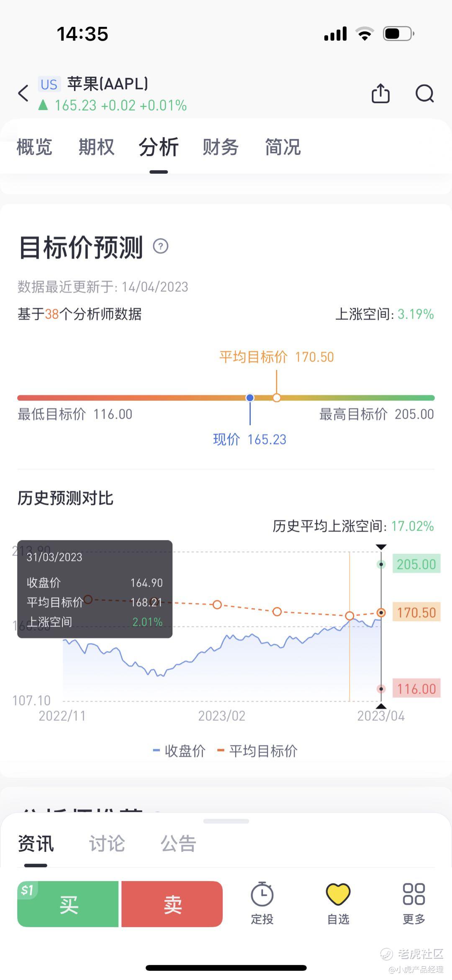
Task: Switch to the 概览 tab
Action: (34, 147)
